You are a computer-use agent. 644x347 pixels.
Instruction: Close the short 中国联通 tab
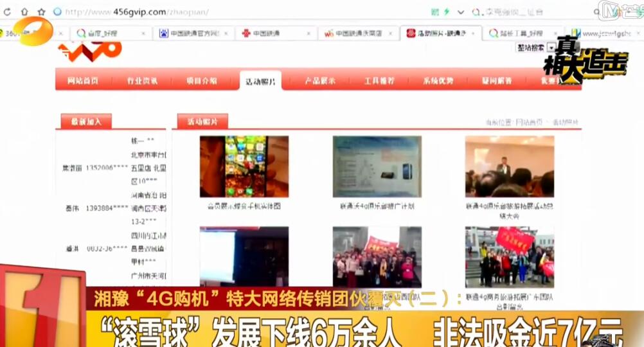309,33
